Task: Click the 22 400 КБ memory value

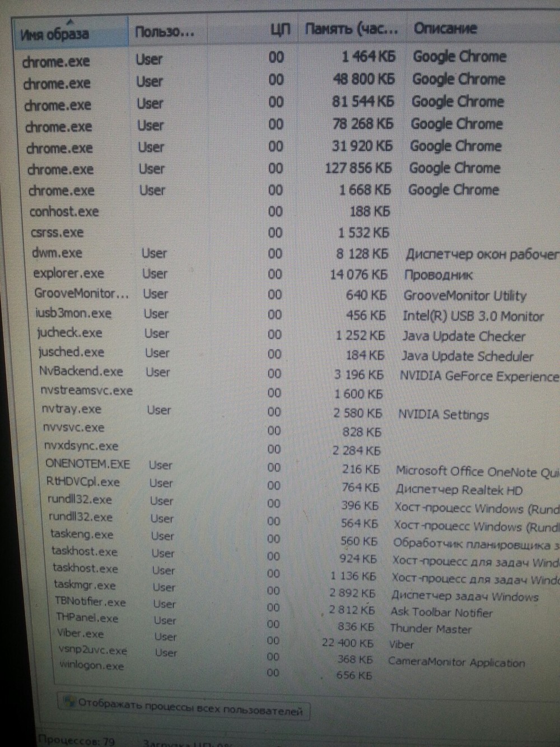Action: pyautogui.click(x=347, y=642)
